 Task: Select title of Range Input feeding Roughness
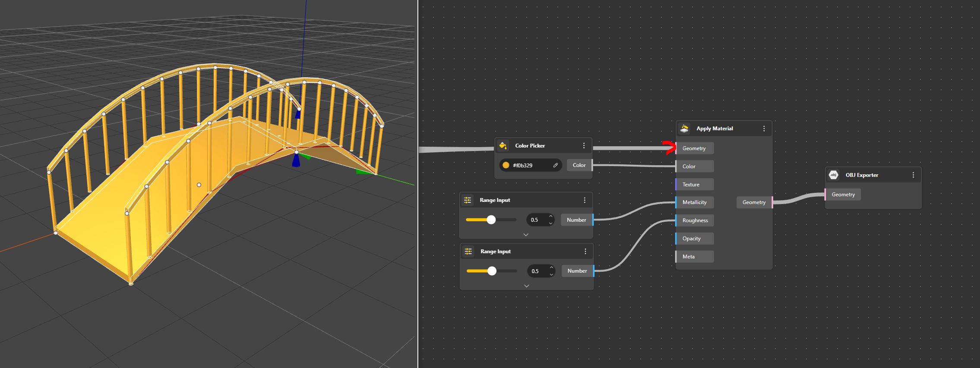tap(496, 252)
